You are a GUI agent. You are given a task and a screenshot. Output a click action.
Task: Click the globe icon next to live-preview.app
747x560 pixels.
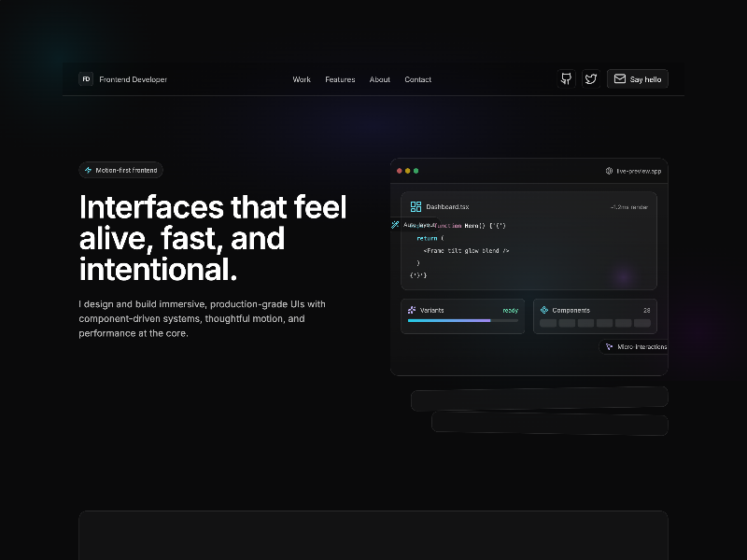(x=607, y=170)
